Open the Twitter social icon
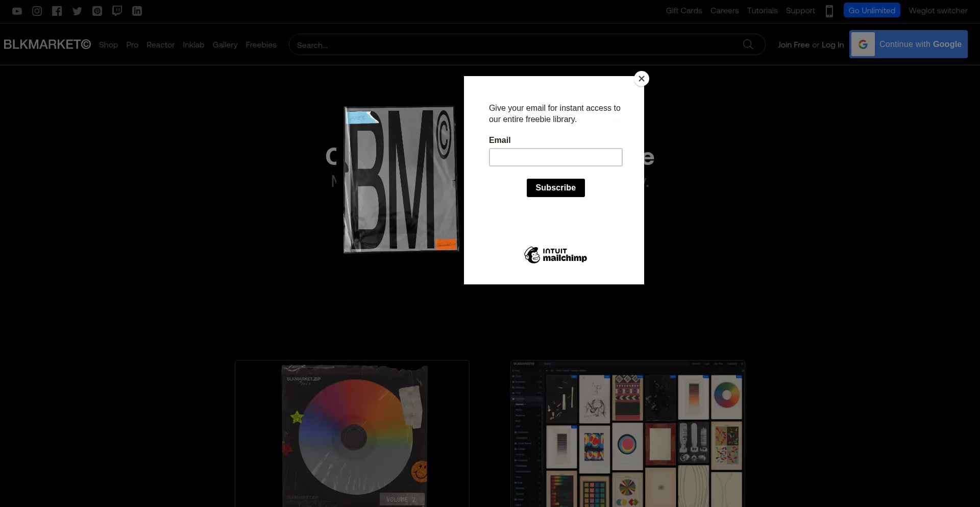Viewport: 980px width, 507px height. [x=77, y=11]
